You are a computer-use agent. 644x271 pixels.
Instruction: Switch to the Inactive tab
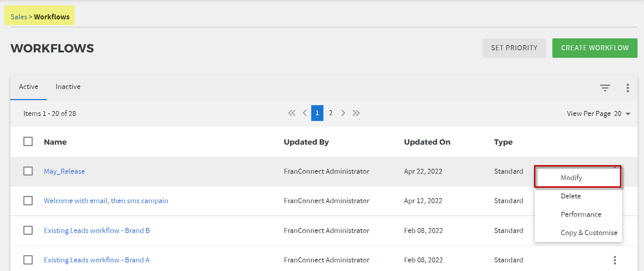[68, 87]
